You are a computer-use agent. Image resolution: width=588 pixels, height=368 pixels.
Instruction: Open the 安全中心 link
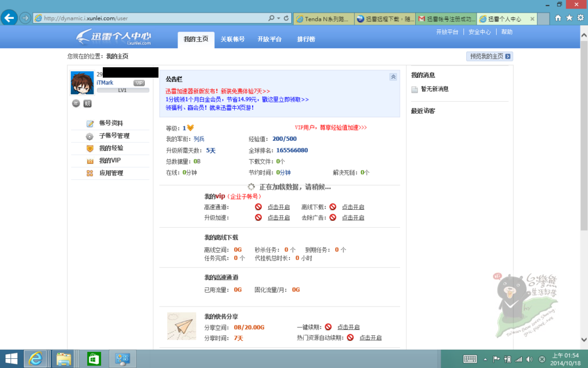click(x=479, y=32)
